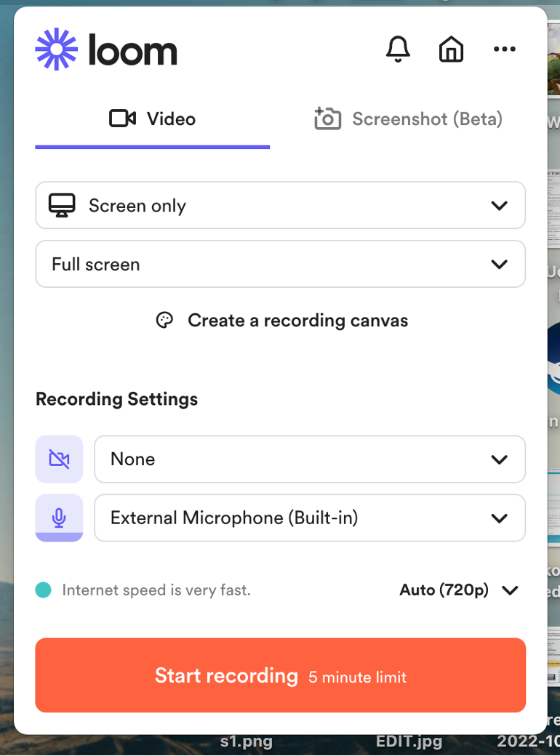Image resolution: width=560 pixels, height=756 pixels.
Task: Open the camera None selection field
Action: (310, 459)
